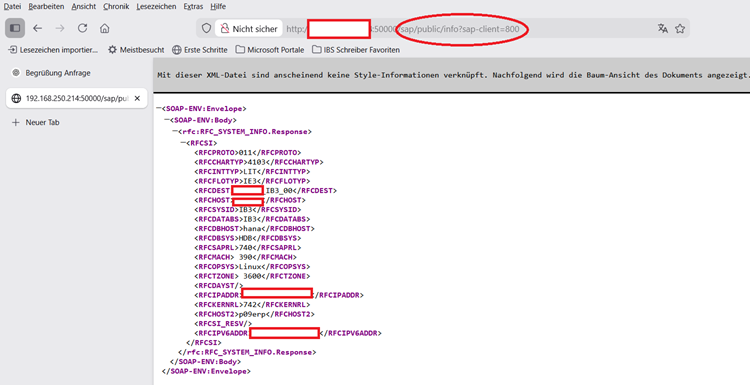The width and height of the screenshot is (750, 386).
Task: Open the Ansicht menu
Action: (x=84, y=6)
